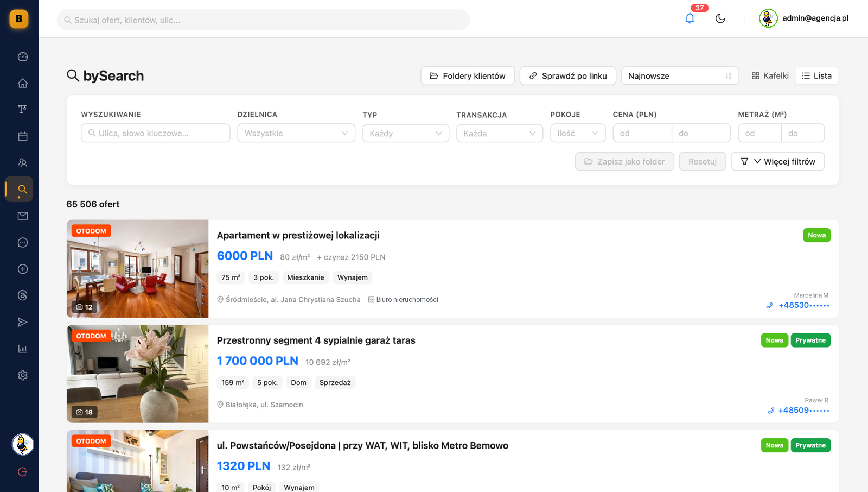Open photo of Apartament w prestiżowej lokalizacji
The width and height of the screenshot is (868, 492).
click(x=138, y=269)
